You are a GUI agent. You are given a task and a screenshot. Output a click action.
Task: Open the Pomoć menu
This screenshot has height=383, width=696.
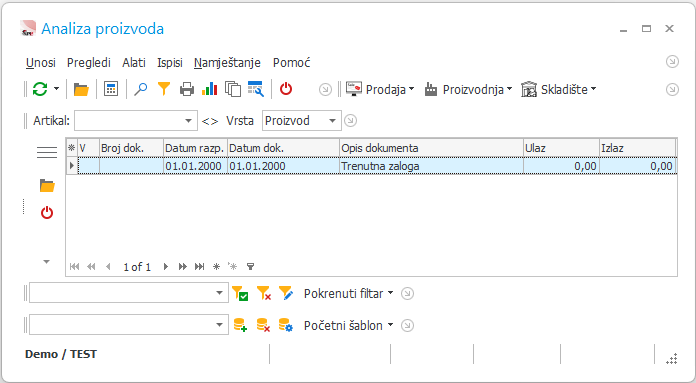(292, 63)
